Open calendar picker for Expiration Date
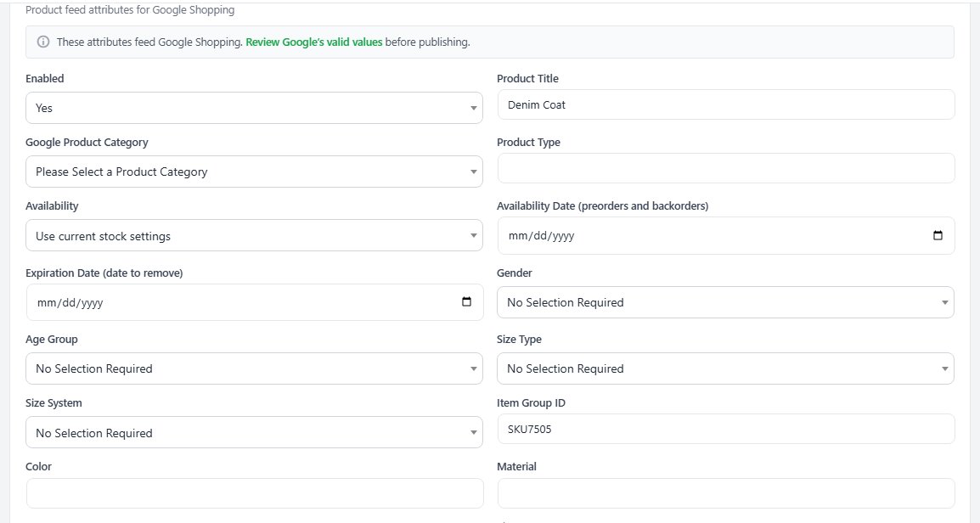Screen dimensions: 980x523 (466, 301)
